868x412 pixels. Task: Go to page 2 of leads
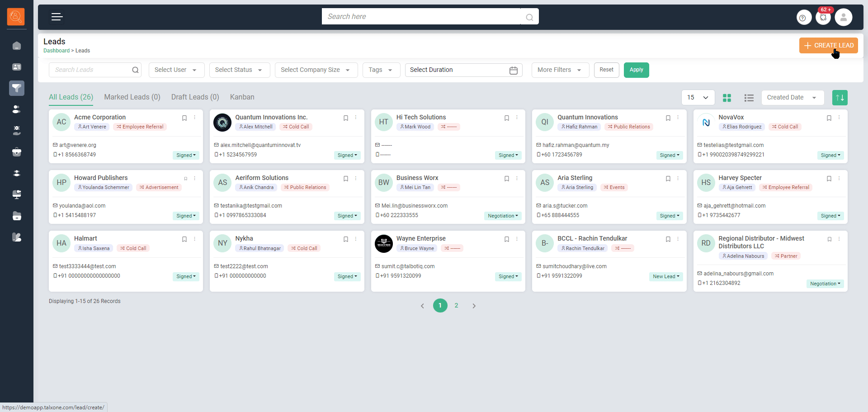pyautogui.click(x=456, y=306)
